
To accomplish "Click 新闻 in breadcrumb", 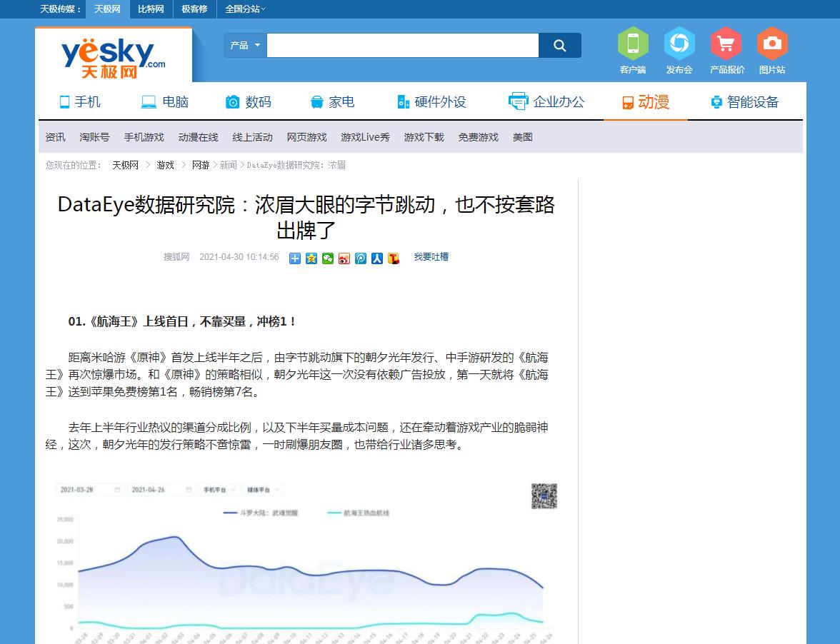I will (229, 165).
